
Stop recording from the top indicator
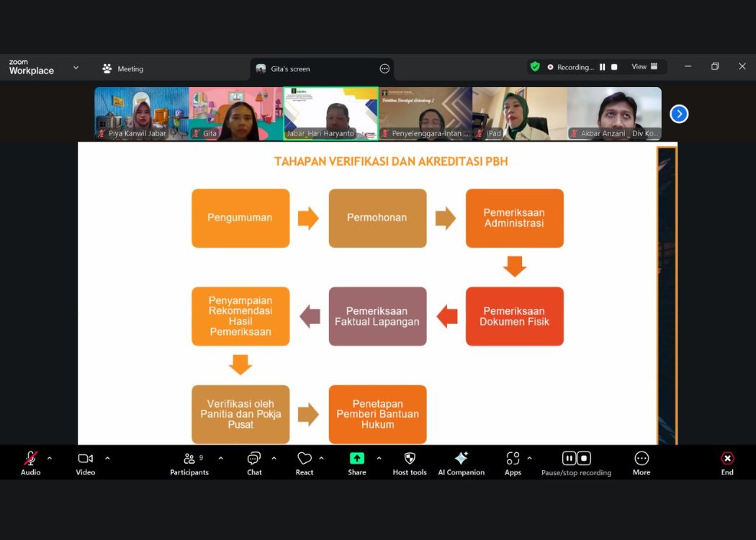[614, 67]
